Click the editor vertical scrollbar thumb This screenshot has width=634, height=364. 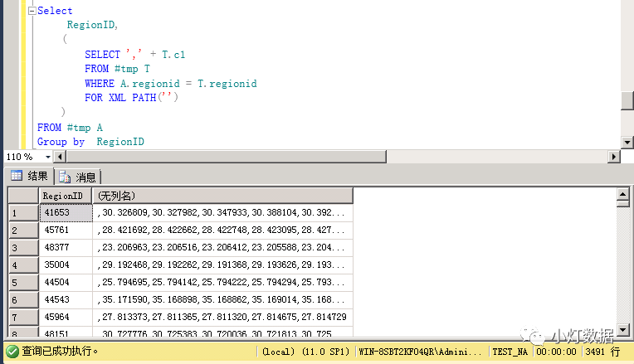tap(627, 100)
